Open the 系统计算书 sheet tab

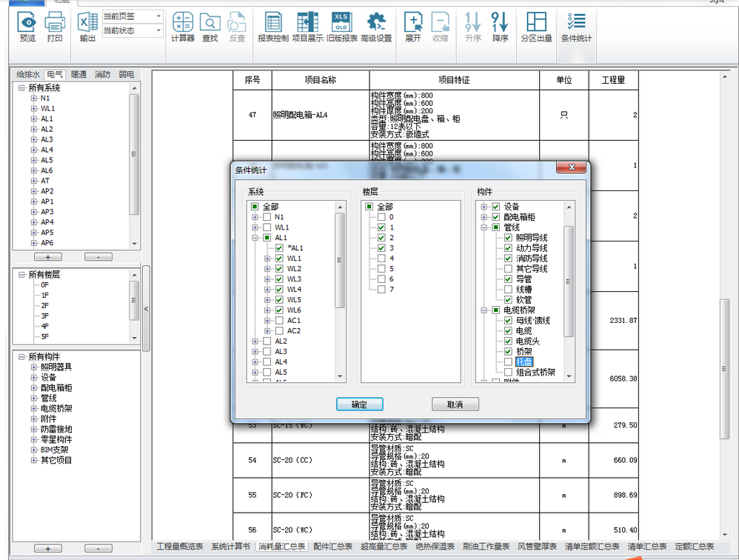pos(230,547)
